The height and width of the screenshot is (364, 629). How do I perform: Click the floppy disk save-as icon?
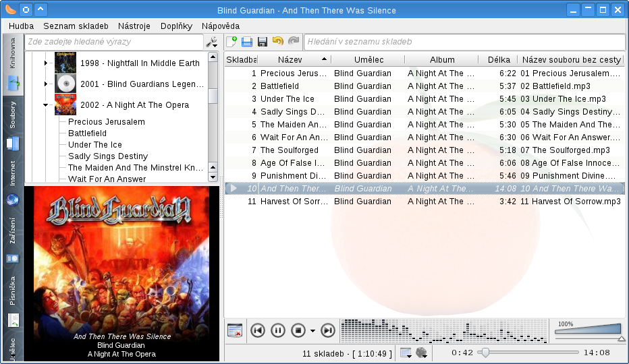point(263,42)
